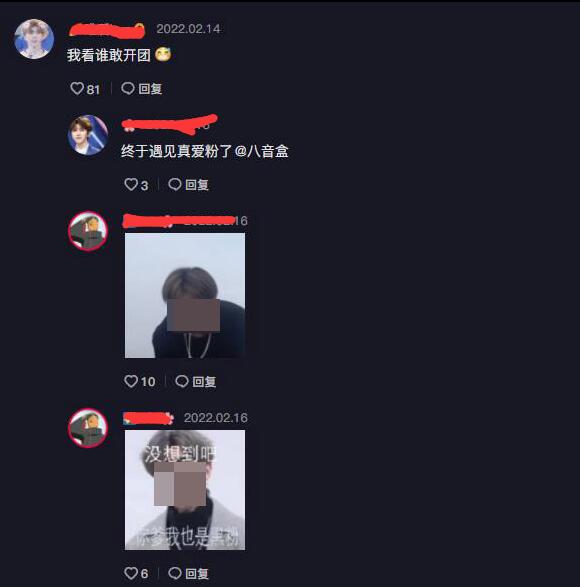This screenshot has height=587, width=580.
Task: Click reply bubble icon under 81-like comment
Action: pos(128,88)
